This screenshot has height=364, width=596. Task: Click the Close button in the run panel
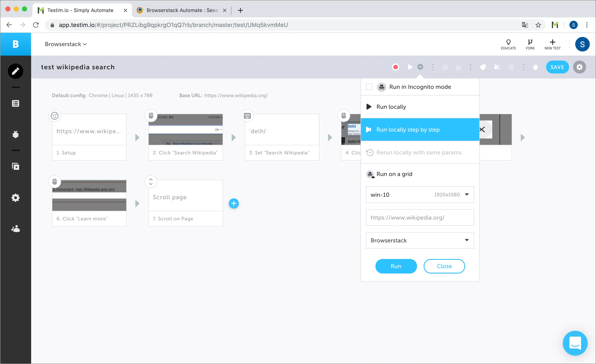(x=444, y=266)
